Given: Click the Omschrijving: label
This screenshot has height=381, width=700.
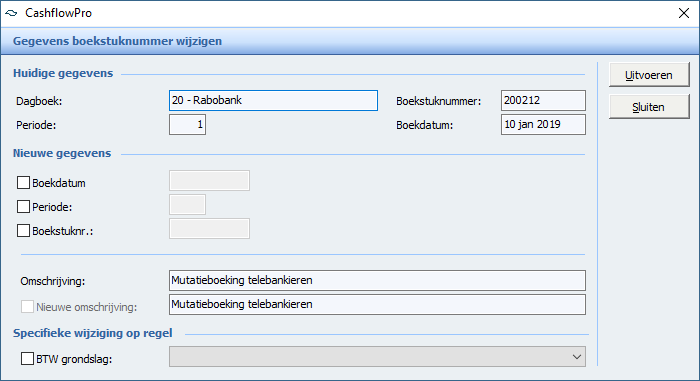Looking at the screenshot, I should point(53,281).
